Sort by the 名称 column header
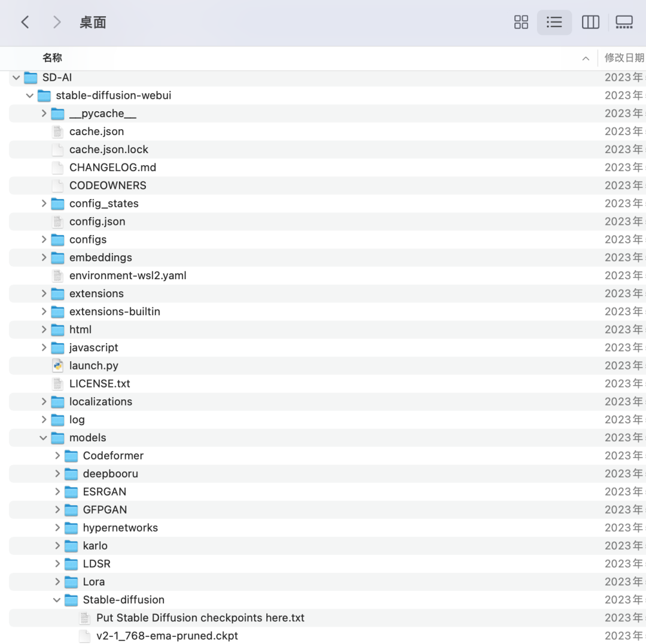This screenshot has height=644, width=646. (x=52, y=58)
